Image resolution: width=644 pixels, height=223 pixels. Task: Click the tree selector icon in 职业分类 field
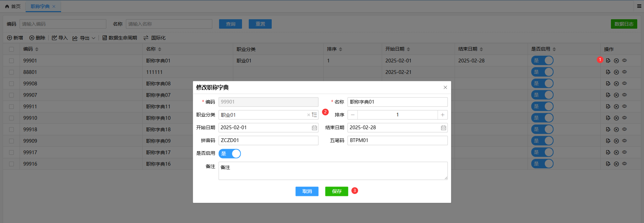click(x=315, y=115)
